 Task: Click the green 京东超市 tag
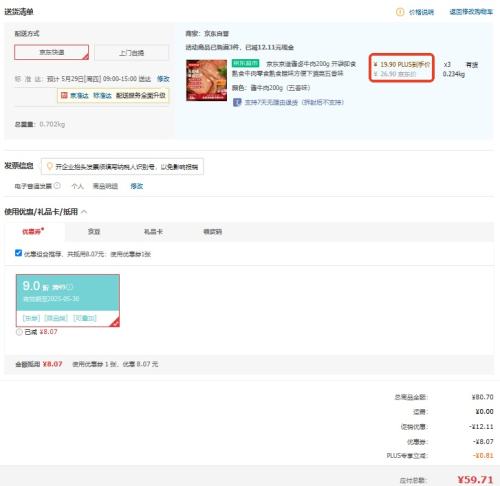246,63
